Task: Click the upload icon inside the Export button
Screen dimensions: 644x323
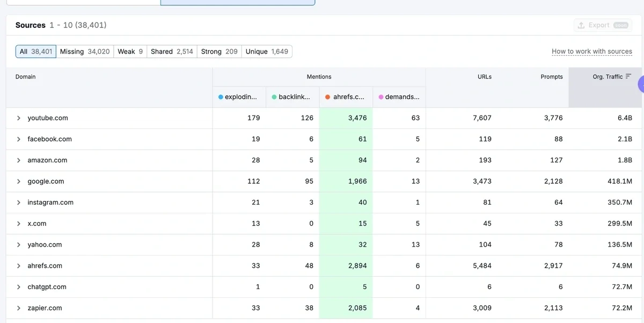Action: (x=581, y=25)
